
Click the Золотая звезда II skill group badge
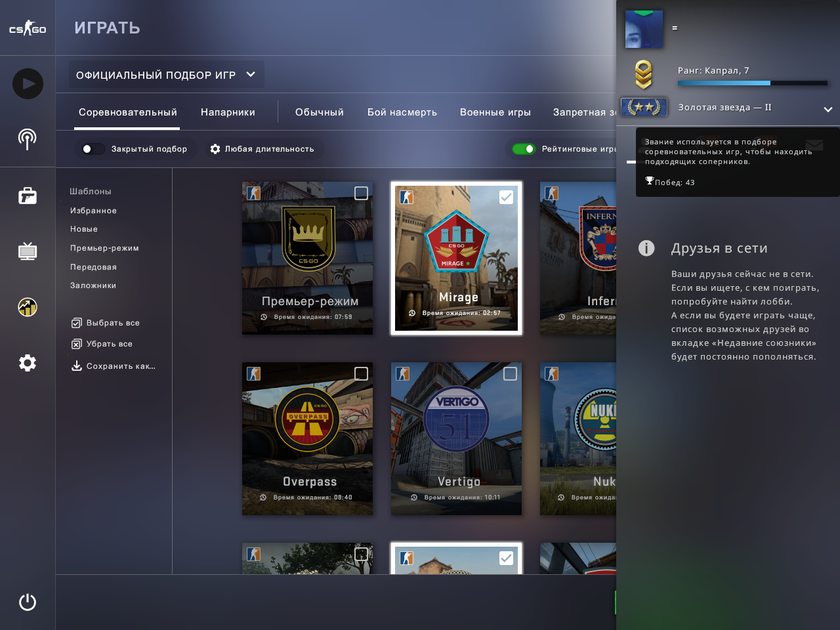644,107
